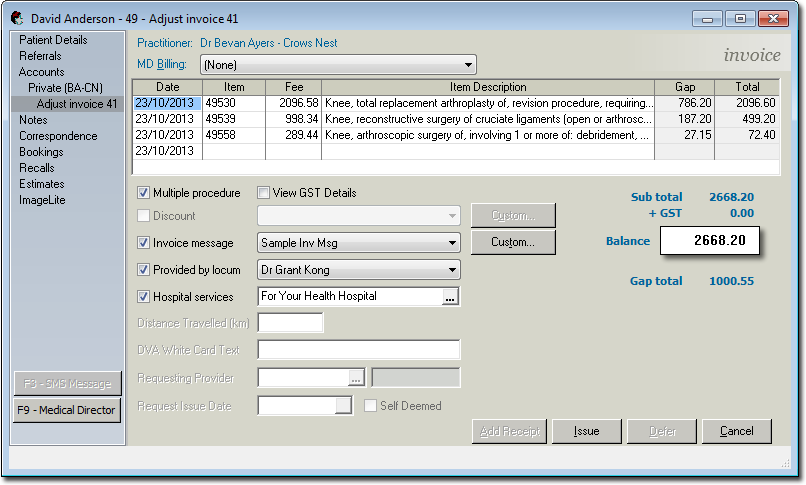This screenshot has height=485, width=806.
Task: Click the Issue button
Action: point(586,431)
